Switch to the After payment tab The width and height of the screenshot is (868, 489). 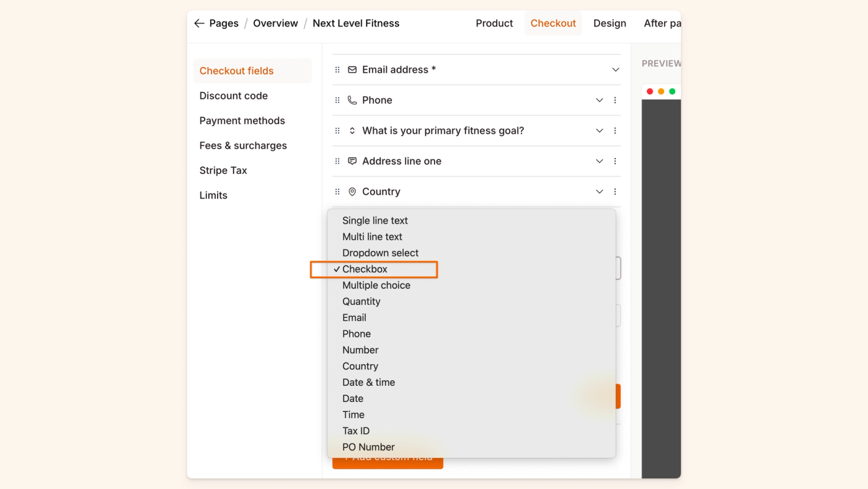pyautogui.click(x=662, y=23)
